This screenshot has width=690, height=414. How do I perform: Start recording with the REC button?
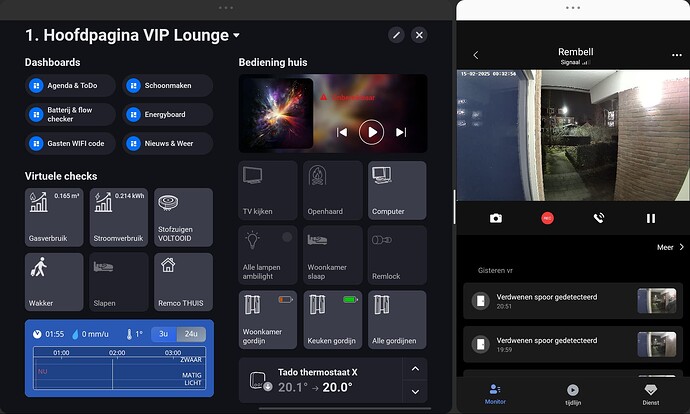coord(547,218)
